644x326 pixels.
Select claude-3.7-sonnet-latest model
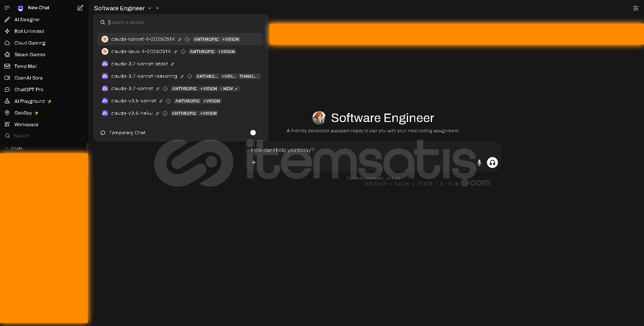coord(180,64)
